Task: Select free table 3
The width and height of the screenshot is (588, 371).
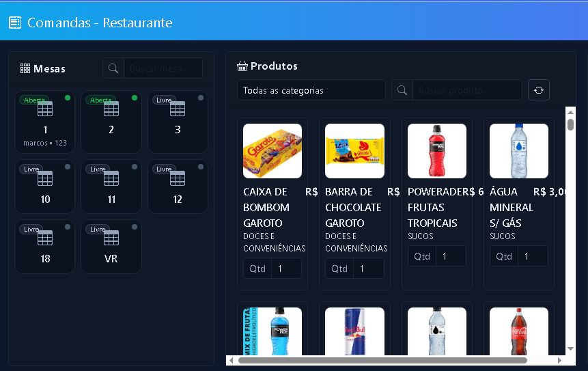Action: 178,122
